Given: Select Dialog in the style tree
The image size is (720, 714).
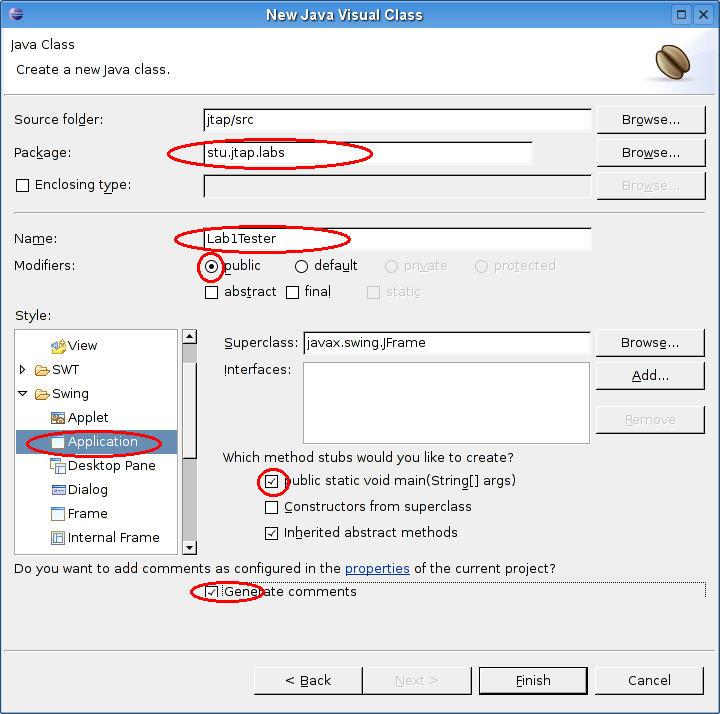Looking at the screenshot, I should coord(88,489).
